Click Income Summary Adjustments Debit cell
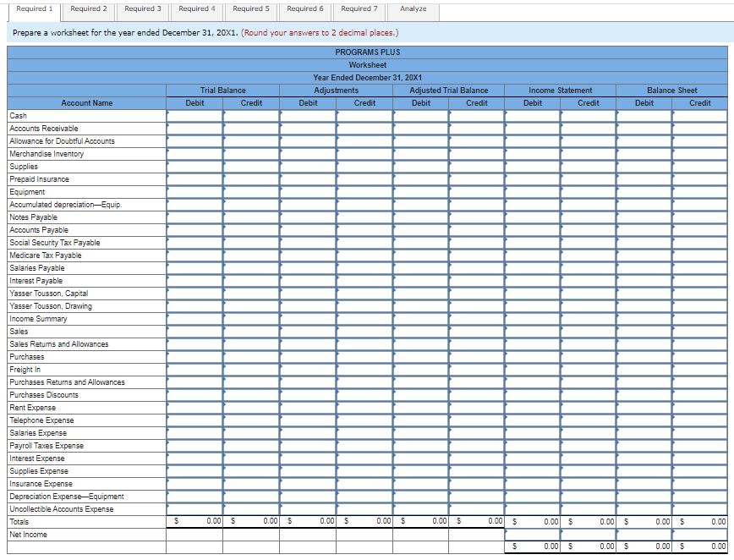 (308, 318)
